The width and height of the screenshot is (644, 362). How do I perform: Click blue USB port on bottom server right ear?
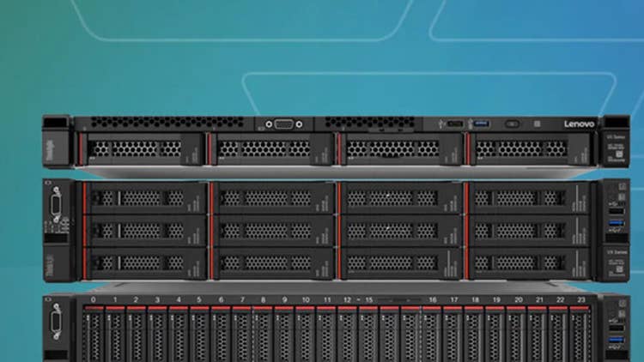[617, 343]
